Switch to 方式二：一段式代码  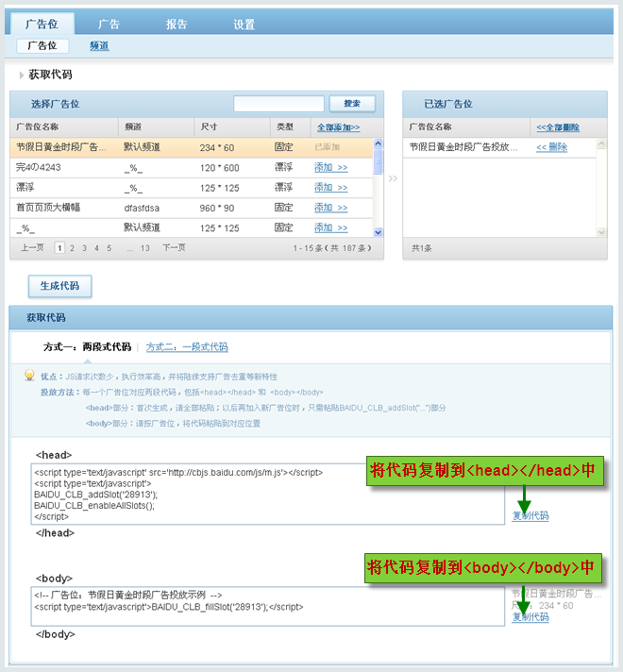pos(187,347)
